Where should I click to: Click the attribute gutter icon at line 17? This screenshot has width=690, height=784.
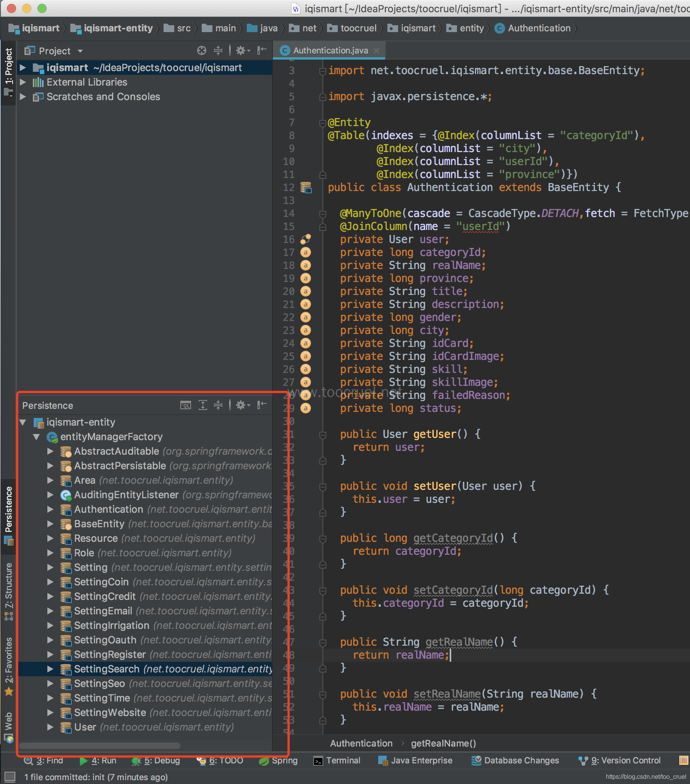coord(306,253)
